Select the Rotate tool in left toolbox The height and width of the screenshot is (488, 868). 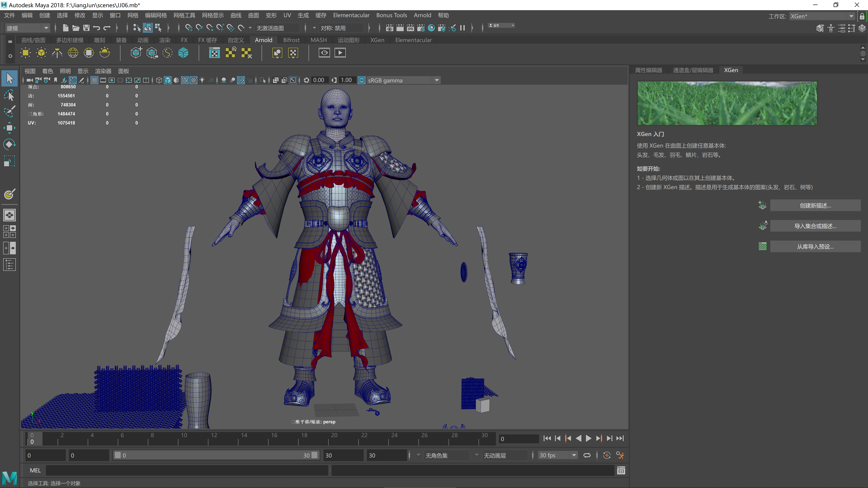(x=9, y=145)
